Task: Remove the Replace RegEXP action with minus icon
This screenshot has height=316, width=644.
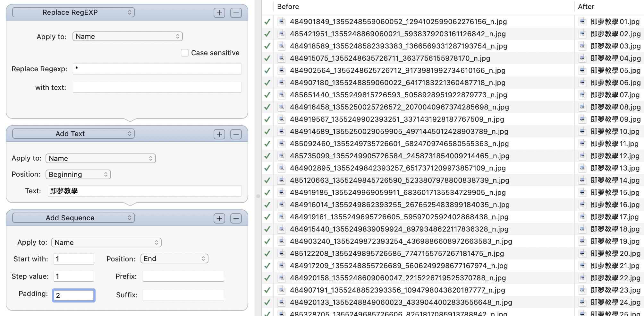Action: [236, 13]
